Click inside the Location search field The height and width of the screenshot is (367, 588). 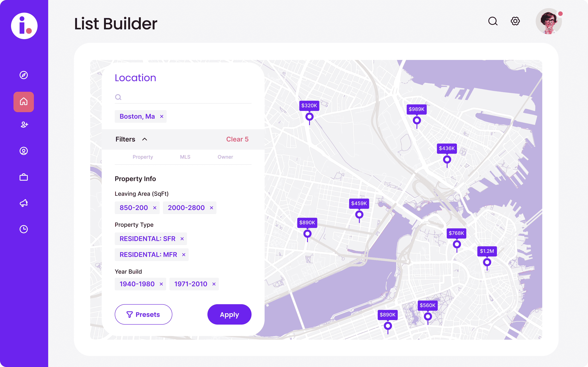[182, 97]
